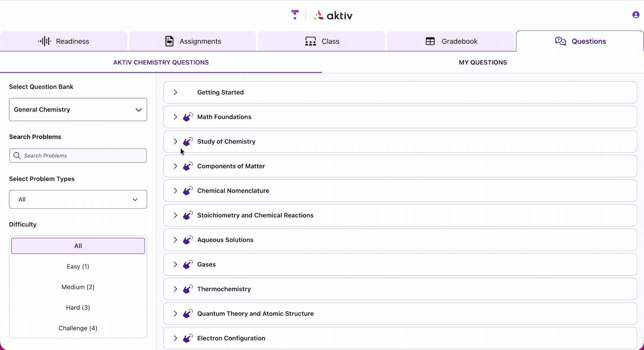Expand the Components of Matter chevron
This screenshot has height=350, width=644.
click(x=175, y=166)
